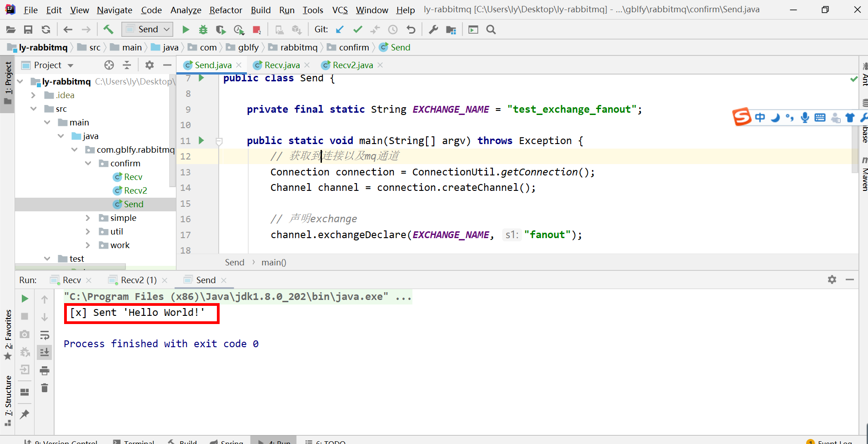
Task: Open settings with the wrench icon
Action: 433,30
